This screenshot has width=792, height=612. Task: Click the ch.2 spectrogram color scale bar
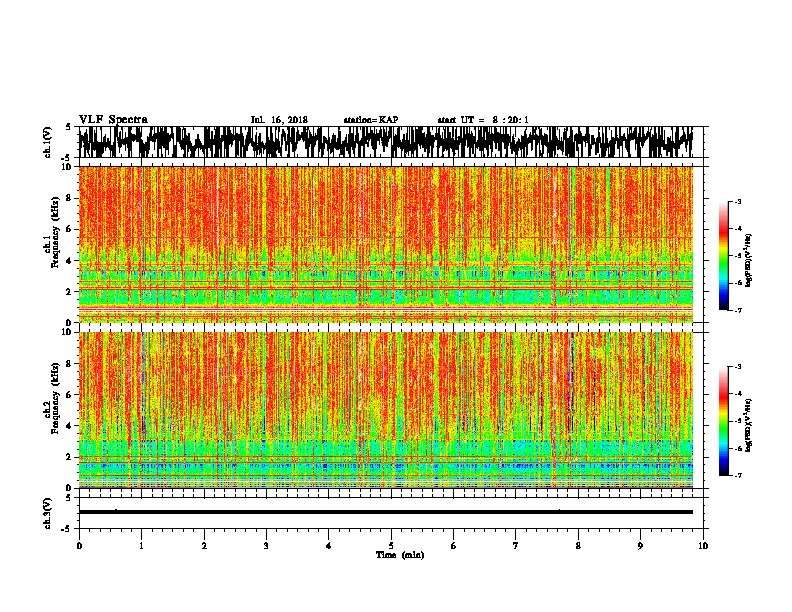point(723,421)
